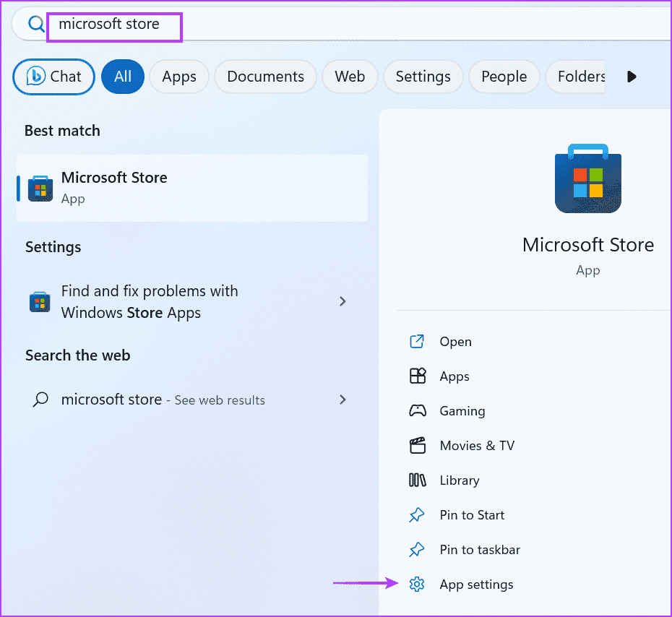
Task: Click the Open external-link icon
Action: (417, 342)
